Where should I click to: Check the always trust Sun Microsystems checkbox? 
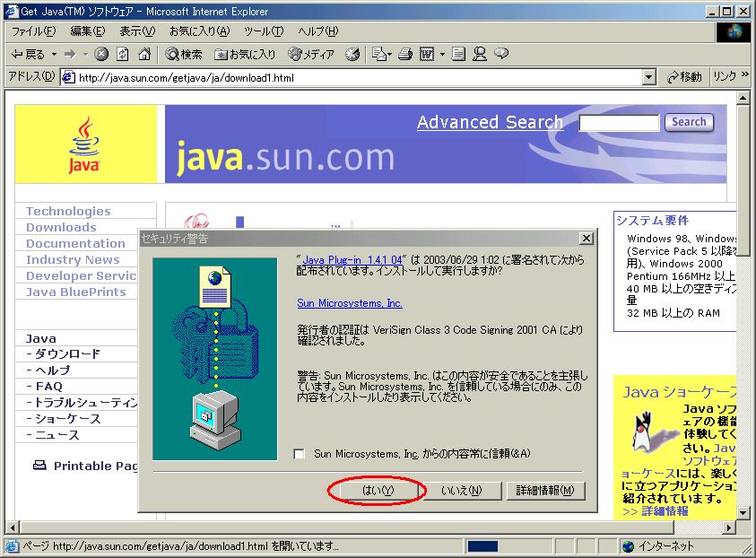coord(299,454)
